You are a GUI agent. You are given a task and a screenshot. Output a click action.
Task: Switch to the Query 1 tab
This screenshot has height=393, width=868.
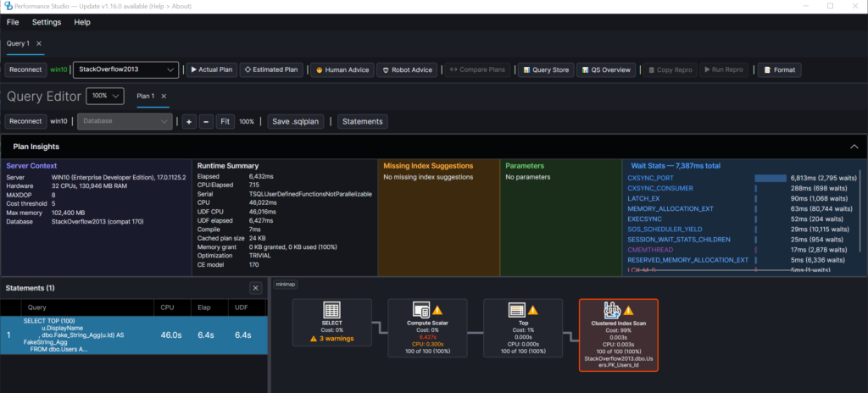[x=19, y=44]
